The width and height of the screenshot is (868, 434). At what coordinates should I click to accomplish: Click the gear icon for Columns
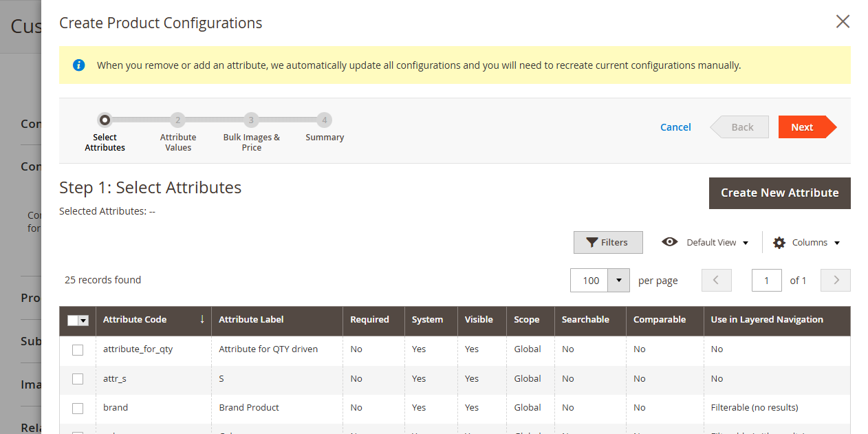point(779,243)
